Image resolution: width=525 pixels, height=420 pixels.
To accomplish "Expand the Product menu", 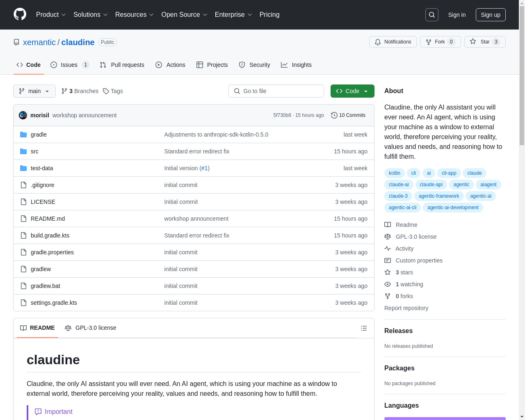I will [x=51, y=15].
